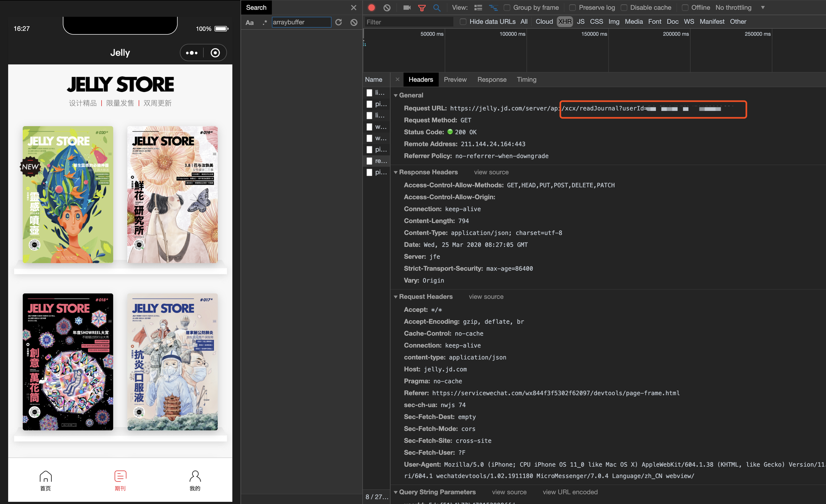The height and width of the screenshot is (504, 826).
Task: Open the Timing tab
Action: 526,79
